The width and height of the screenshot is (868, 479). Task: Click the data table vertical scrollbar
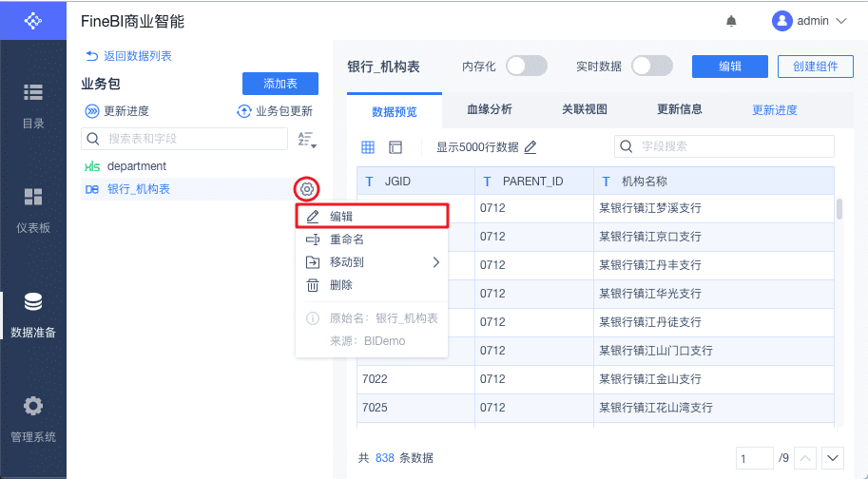(x=839, y=209)
